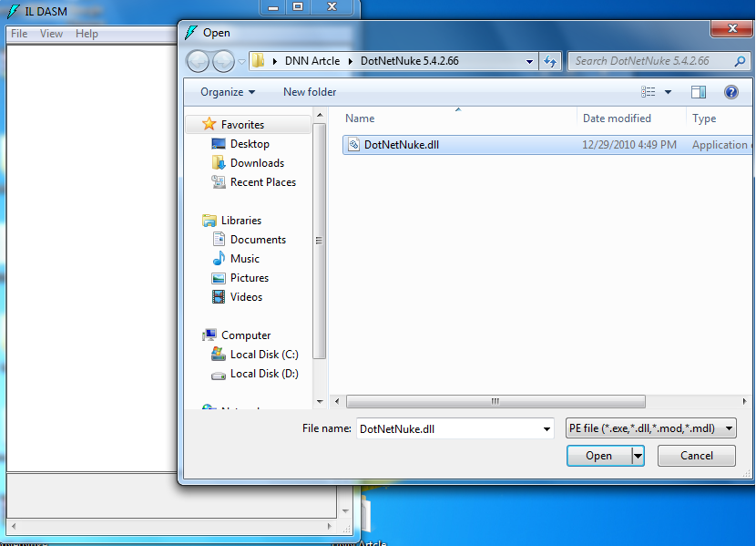Screen dimensions: 756x546
Task: Click the Desktop monitor icon
Action: [219, 144]
